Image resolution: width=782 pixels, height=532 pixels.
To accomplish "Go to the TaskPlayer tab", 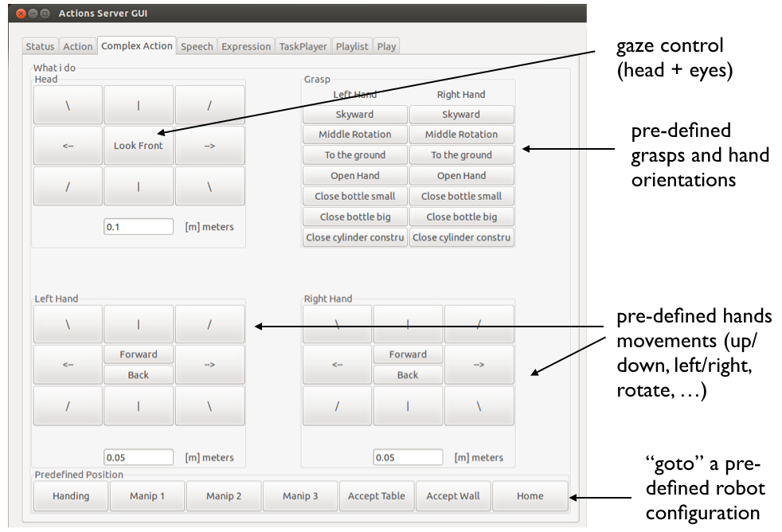I will coord(303,46).
